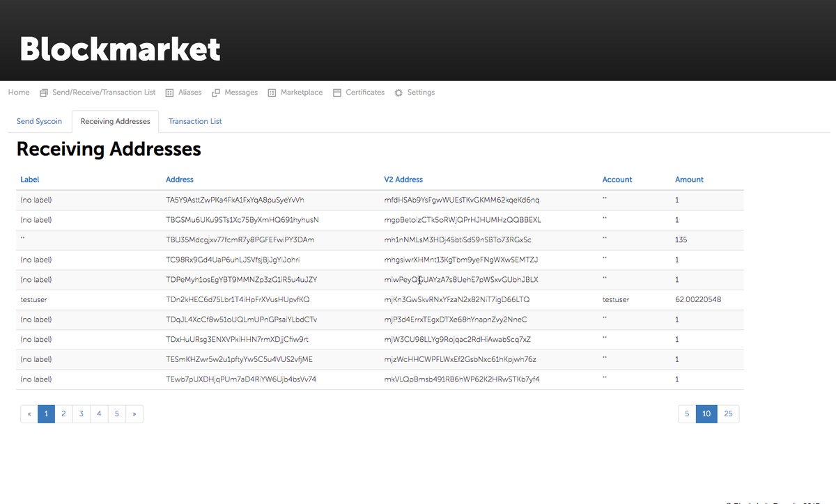The height and width of the screenshot is (504, 836).
Task: Sort table by Label column
Action: [30, 180]
